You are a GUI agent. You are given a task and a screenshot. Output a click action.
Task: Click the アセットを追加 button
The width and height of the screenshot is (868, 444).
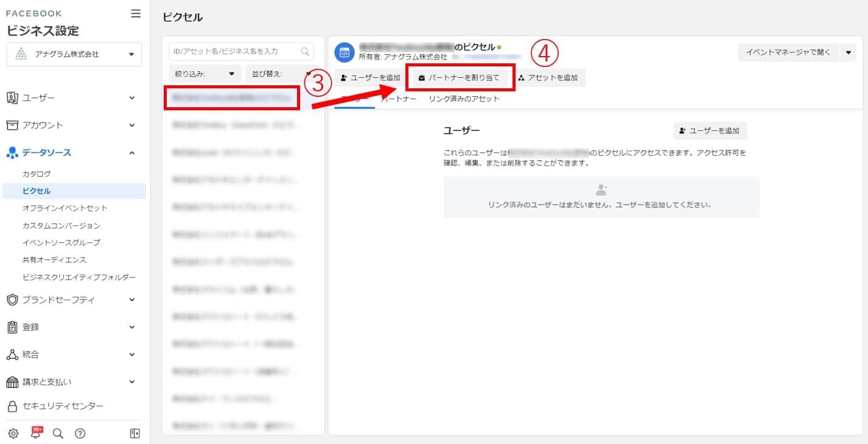548,78
